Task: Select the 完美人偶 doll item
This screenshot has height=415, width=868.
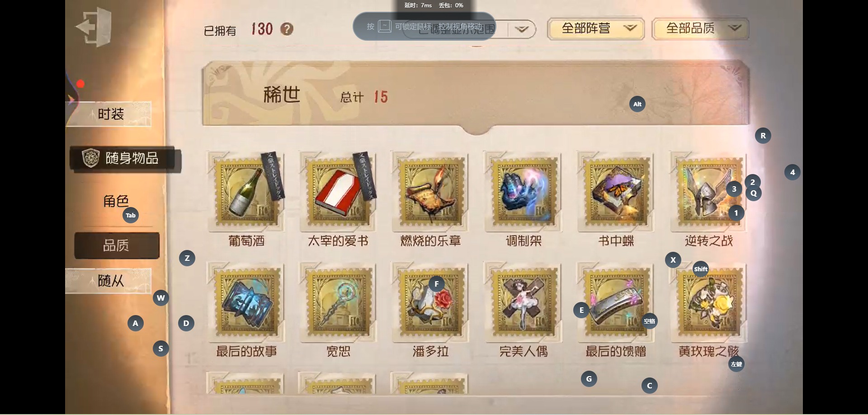Action: [x=524, y=302]
